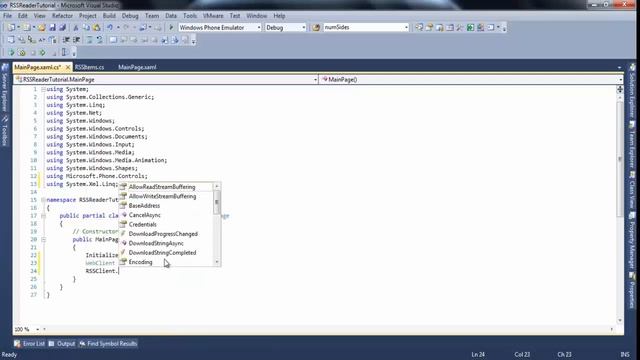Viewport: 640px width, 360px height.
Task: Select BaseAddress in IntelliSense list
Action: (x=144, y=206)
